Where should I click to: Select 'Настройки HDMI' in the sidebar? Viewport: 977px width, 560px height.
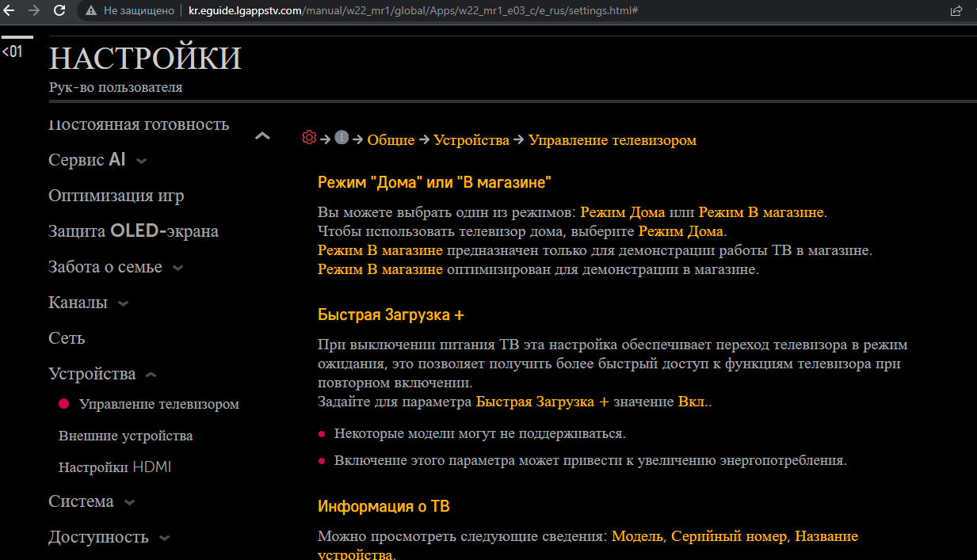[115, 467]
